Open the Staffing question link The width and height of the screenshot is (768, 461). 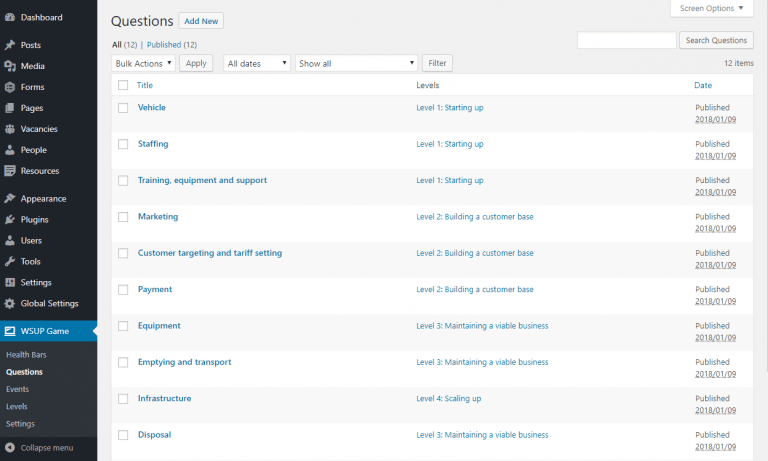153,144
